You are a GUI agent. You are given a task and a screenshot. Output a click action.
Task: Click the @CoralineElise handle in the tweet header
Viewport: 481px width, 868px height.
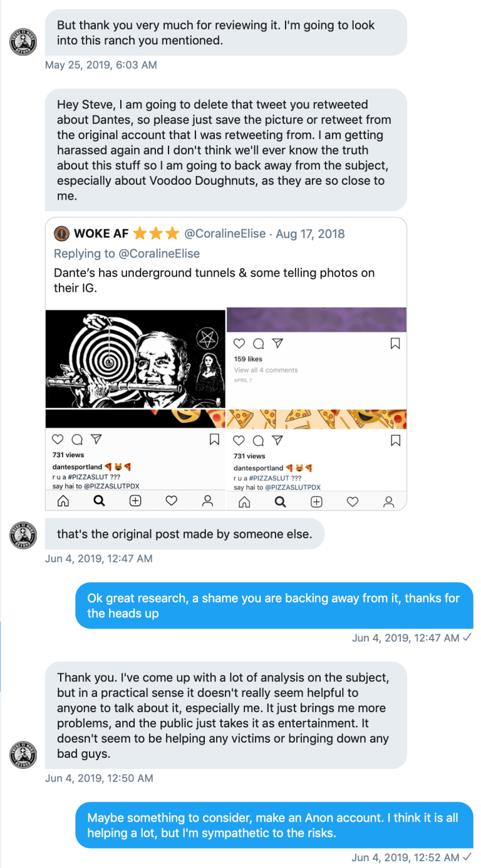pos(224,234)
